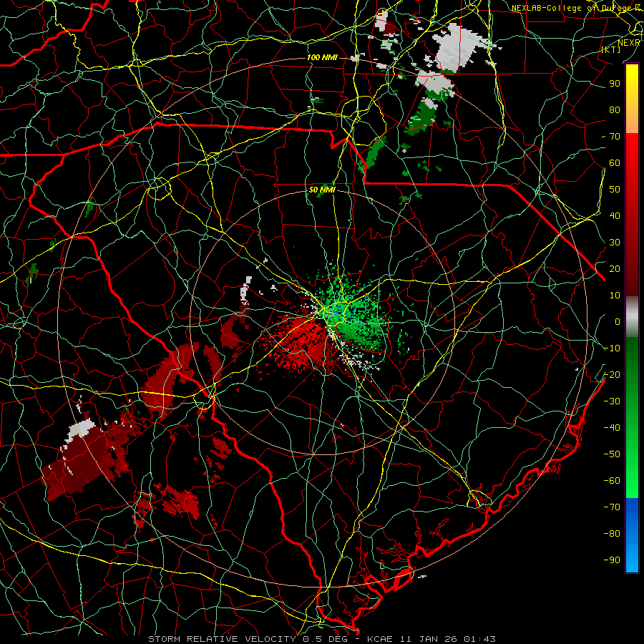Click the [KT] units label above the scale

click(611, 49)
